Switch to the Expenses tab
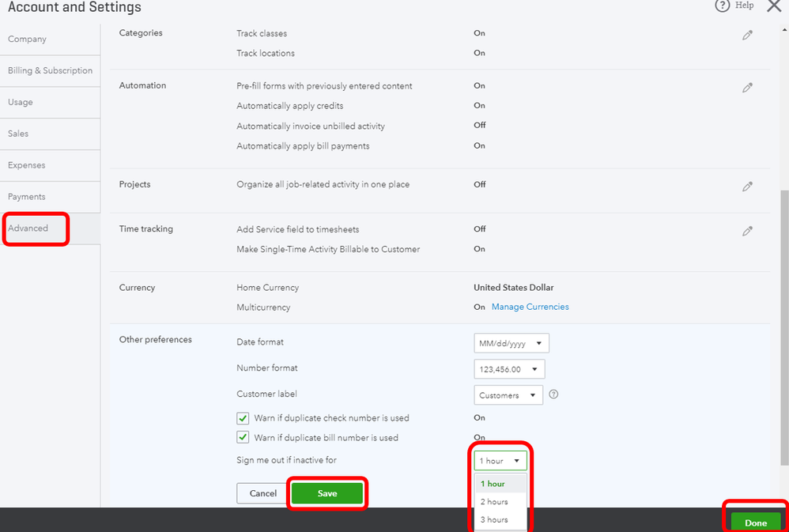 [50, 165]
